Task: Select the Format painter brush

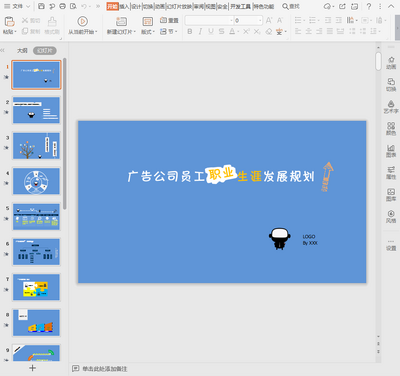Action: (52, 22)
